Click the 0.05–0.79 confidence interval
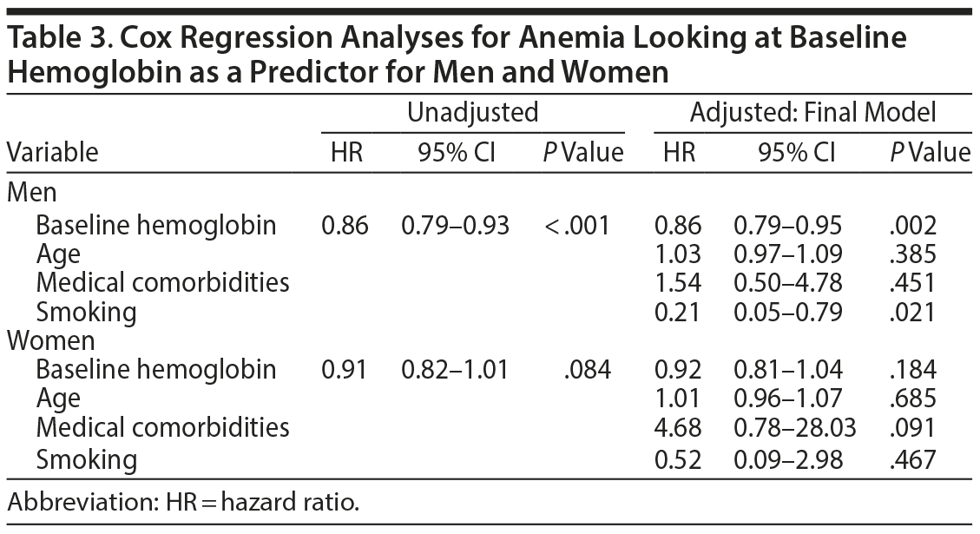This screenshot has width=980, height=534. pos(788,312)
